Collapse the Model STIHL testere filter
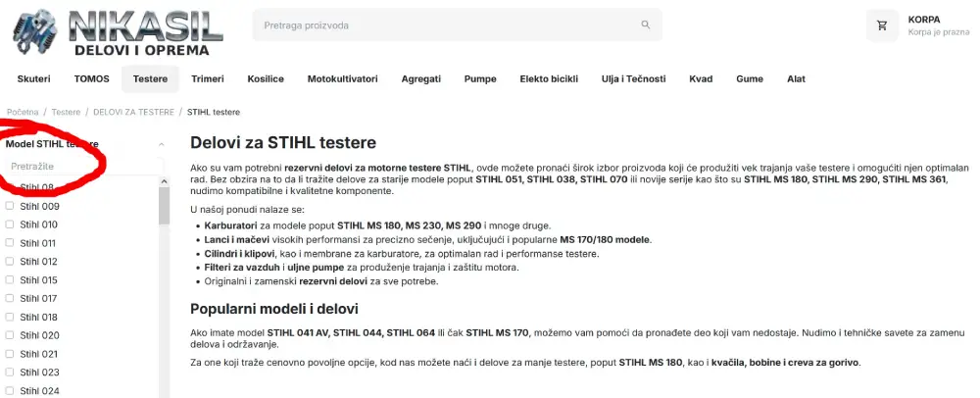This screenshot has width=980, height=398. [x=162, y=144]
